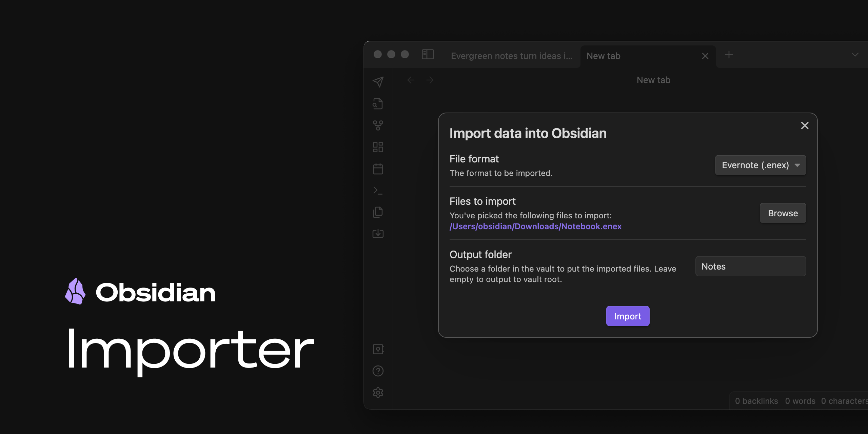Select the Notebook.enex file link
Viewport: 868px width, 434px height.
pos(535,226)
